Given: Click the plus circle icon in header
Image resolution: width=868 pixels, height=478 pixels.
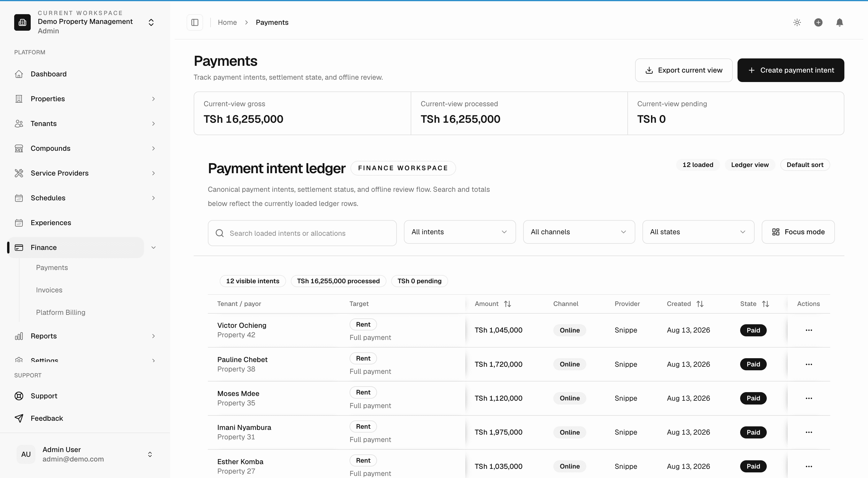Looking at the screenshot, I should click(818, 22).
